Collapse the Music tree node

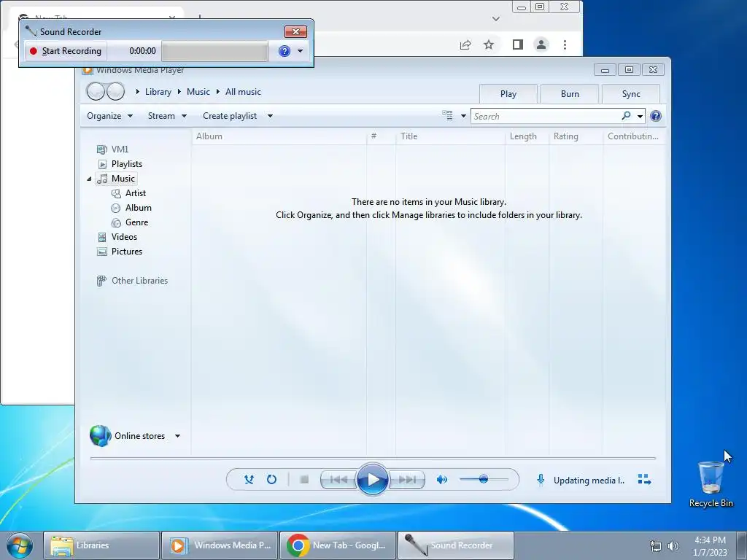[x=89, y=179]
